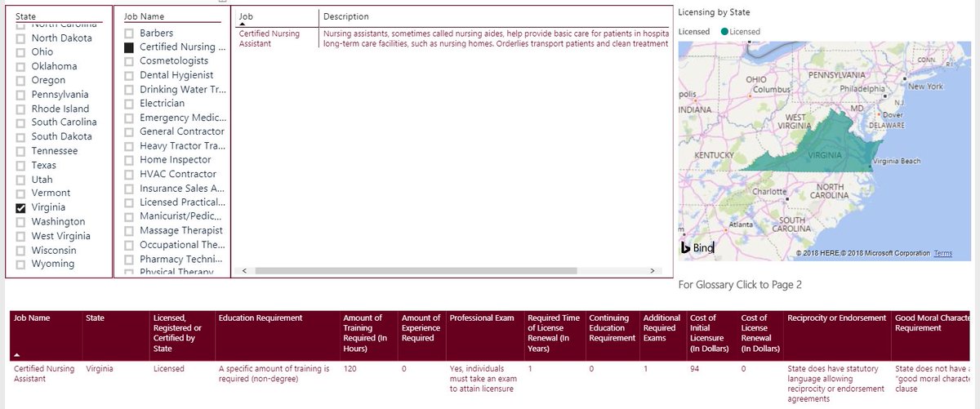
Task: Tick the Licensed Practical... checkbox
Action: click(129, 202)
